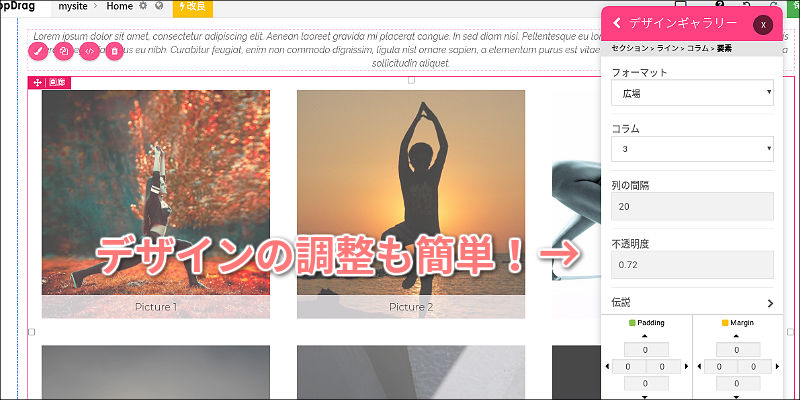Open page settings gear next to Home
The image size is (800, 400).
(x=143, y=6)
